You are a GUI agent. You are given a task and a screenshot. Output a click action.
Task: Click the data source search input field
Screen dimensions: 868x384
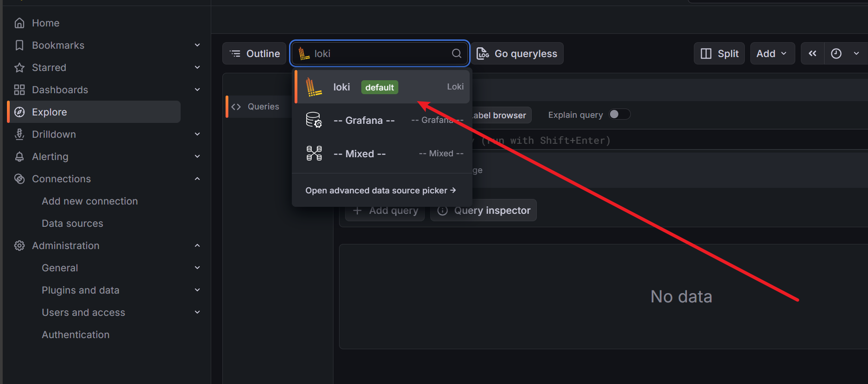tap(380, 53)
